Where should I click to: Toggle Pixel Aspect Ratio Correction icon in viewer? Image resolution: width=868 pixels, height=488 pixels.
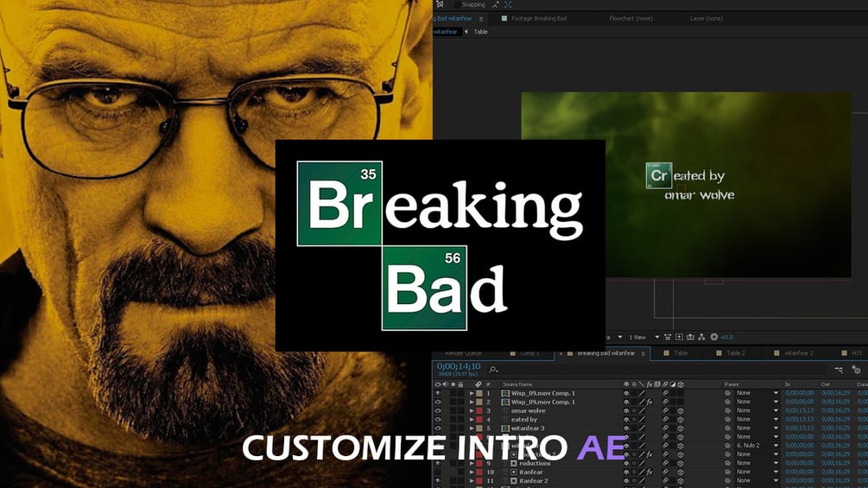tap(668, 337)
